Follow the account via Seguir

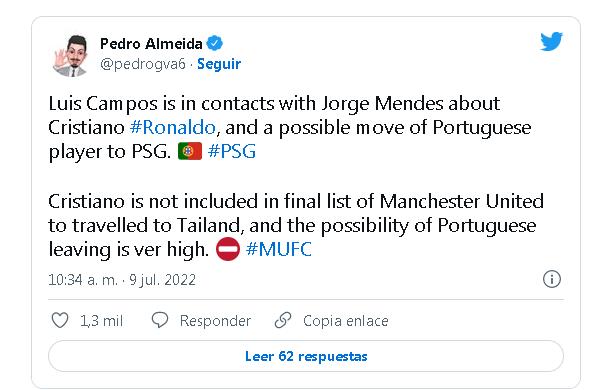219,64
